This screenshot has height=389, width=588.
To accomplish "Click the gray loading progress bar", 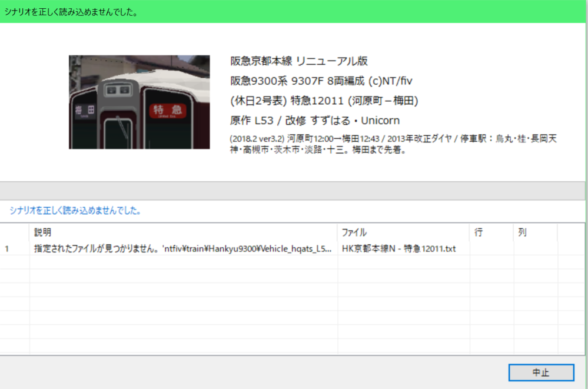I will 294,191.
